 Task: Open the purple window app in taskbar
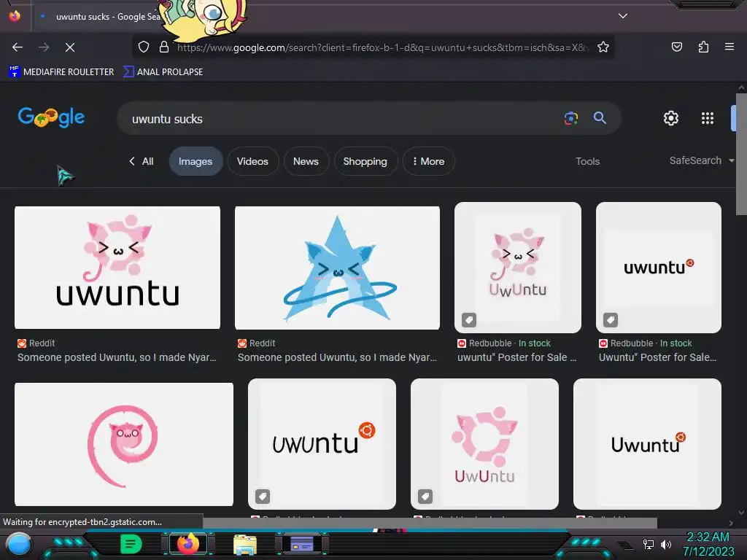click(x=301, y=544)
